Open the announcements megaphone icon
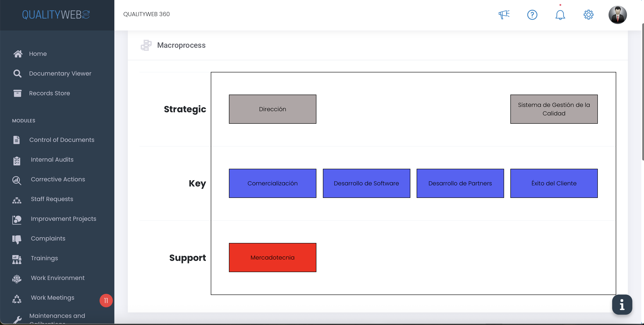 tap(504, 15)
